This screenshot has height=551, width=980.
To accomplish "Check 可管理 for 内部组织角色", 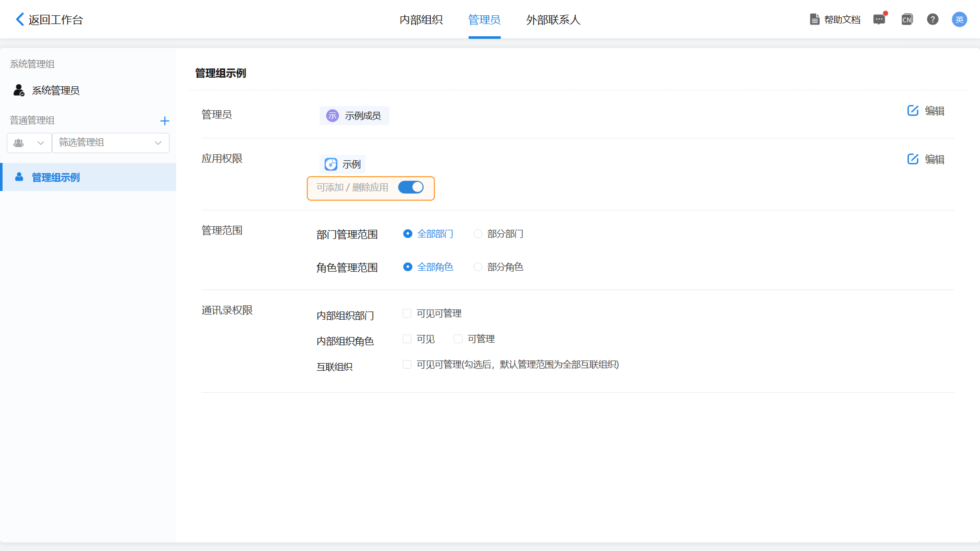I will point(458,339).
